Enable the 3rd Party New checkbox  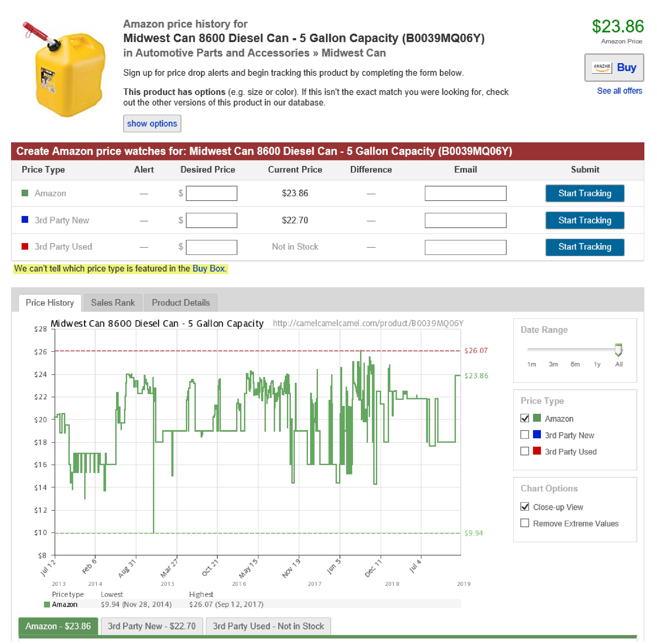coord(525,435)
